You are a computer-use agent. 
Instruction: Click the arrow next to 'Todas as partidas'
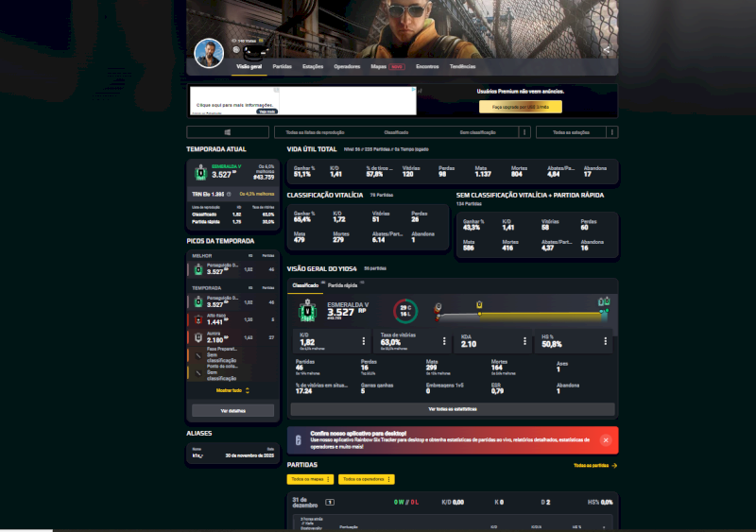pos(614,466)
